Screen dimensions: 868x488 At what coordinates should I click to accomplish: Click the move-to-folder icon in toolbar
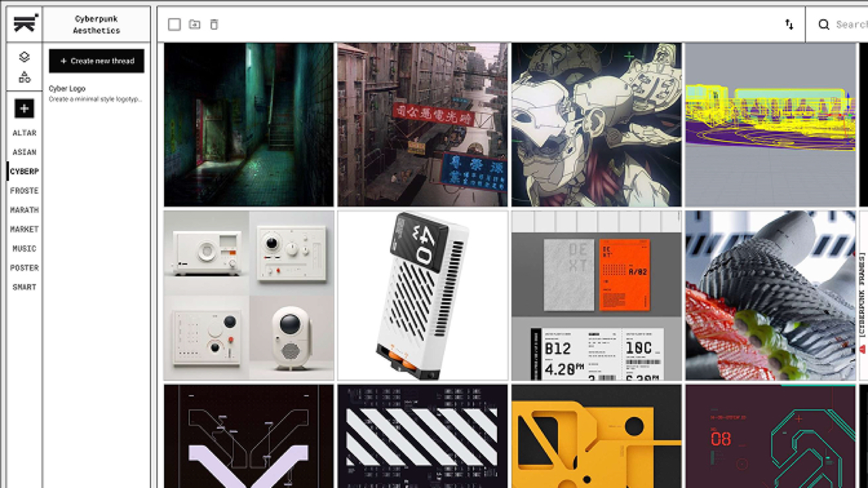[x=195, y=24]
